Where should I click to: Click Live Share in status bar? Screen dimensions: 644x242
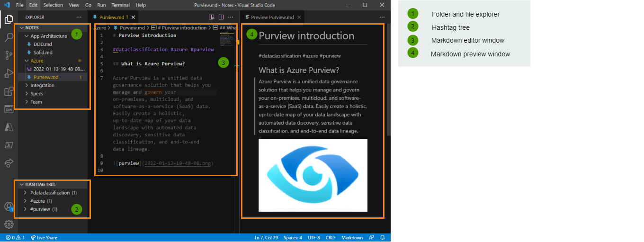(44, 238)
